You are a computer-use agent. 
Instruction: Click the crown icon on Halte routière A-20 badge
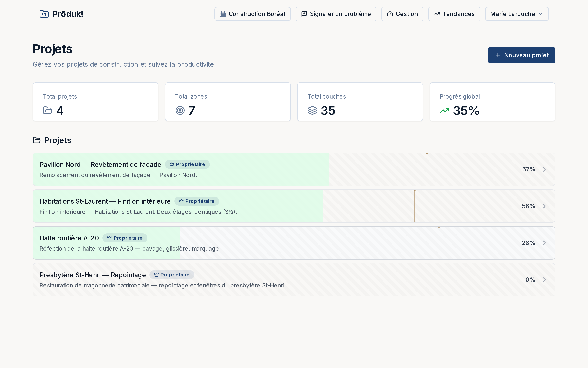109,238
